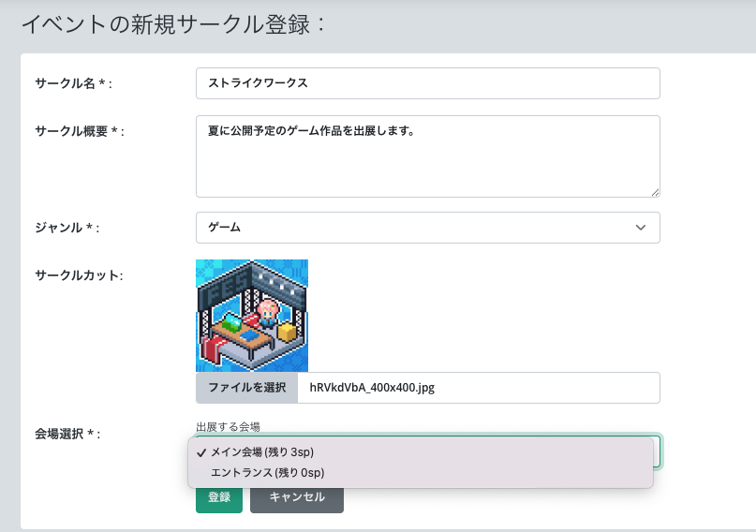Click the サークル名 text field containing ストライクワークス
Screen dimensions: 756x532
pos(427,82)
